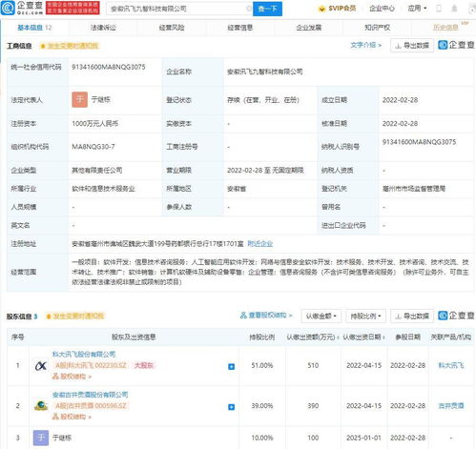The height and width of the screenshot is (449, 476).
Task: Export data in the 股东信息 section
Action: coord(412,316)
